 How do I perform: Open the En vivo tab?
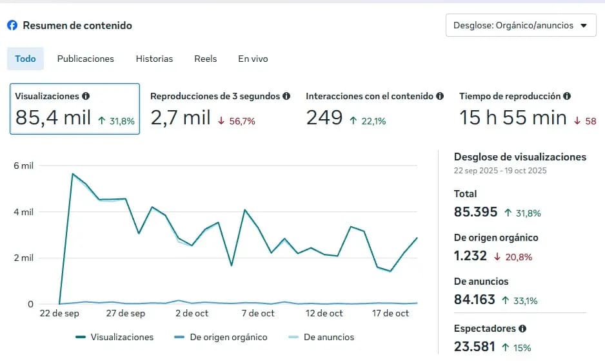253,59
